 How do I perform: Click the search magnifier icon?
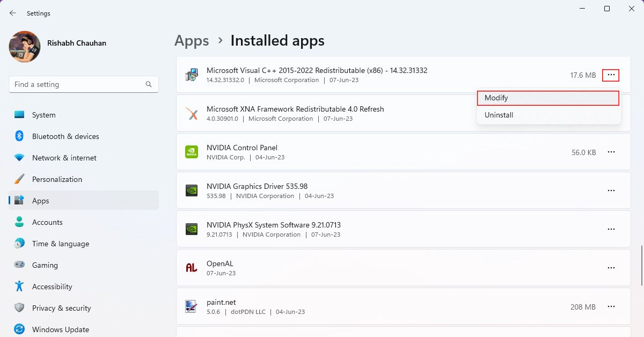[149, 84]
